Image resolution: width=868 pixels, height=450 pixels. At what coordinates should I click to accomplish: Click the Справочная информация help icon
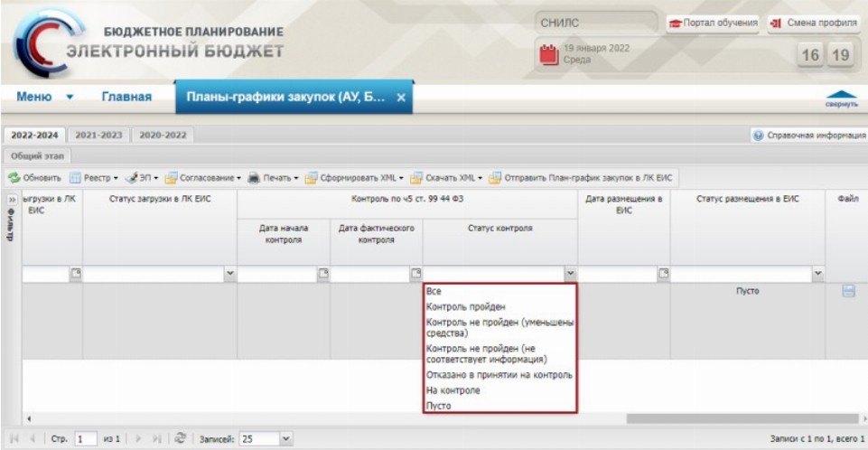(x=757, y=136)
